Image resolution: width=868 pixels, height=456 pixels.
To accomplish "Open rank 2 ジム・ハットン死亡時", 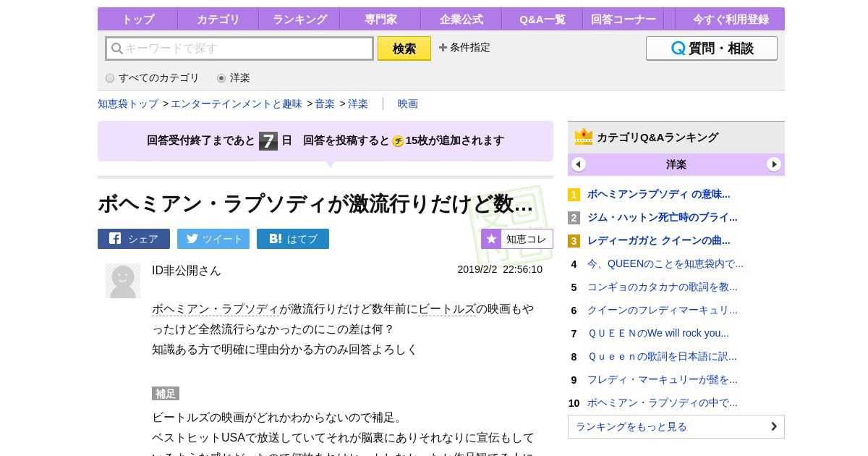I will [662, 217].
